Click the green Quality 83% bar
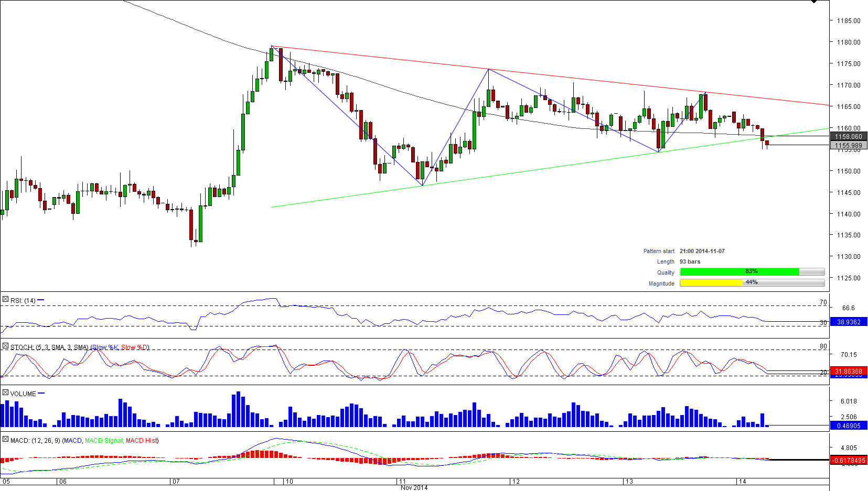Image resolution: width=868 pixels, height=491 pixels. [x=739, y=271]
